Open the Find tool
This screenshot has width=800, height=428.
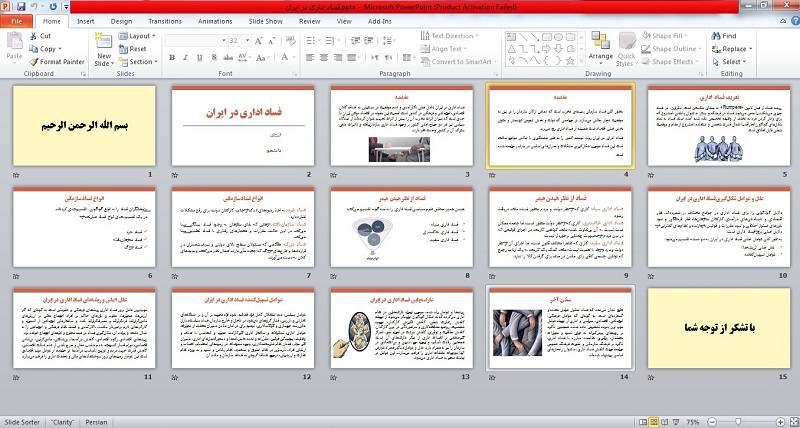722,36
